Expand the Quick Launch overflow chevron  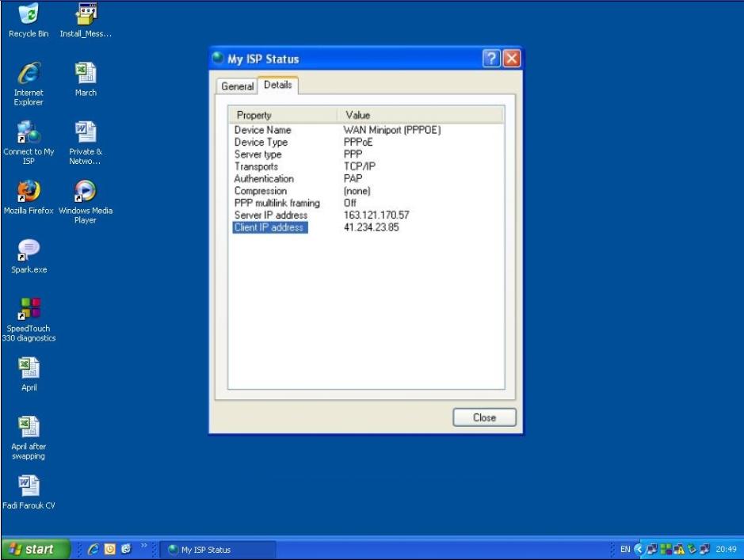[x=144, y=547]
